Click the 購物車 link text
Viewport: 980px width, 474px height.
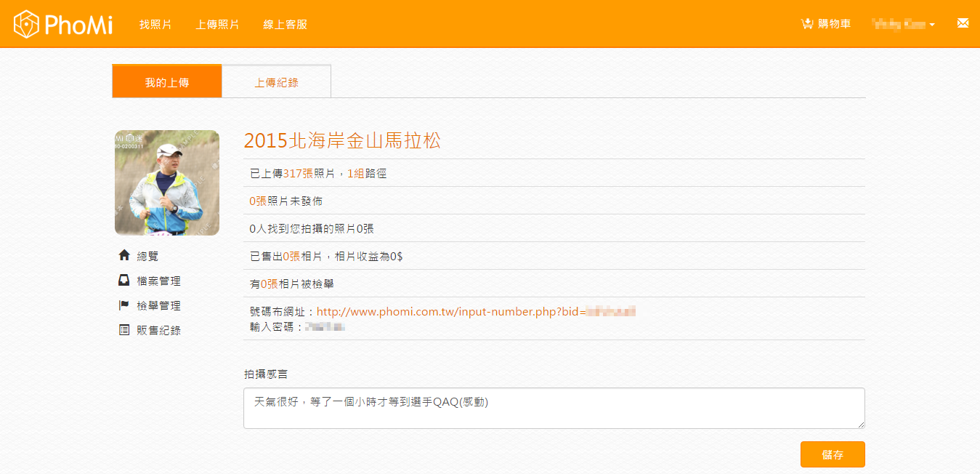tap(834, 24)
